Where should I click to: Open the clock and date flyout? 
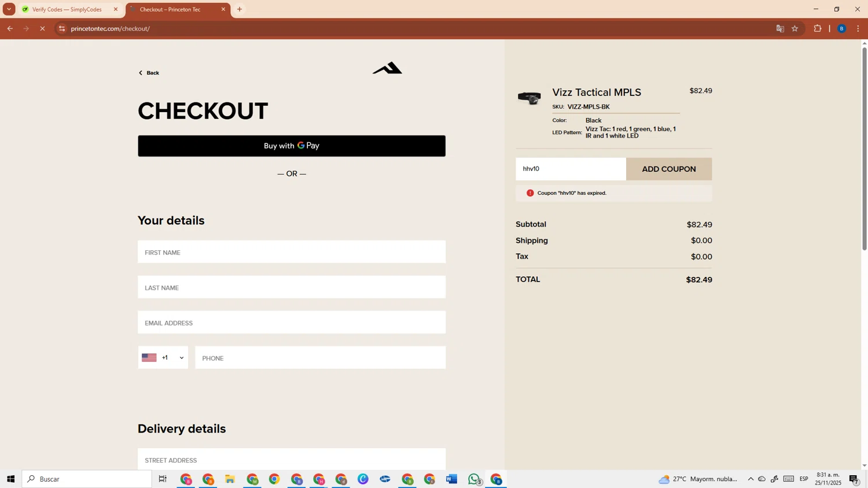click(x=828, y=479)
